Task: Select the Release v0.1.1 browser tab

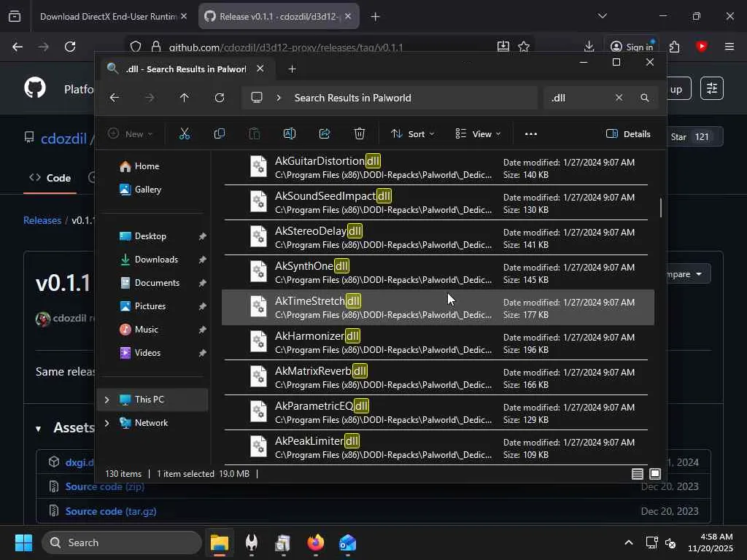Action: [x=279, y=17]
